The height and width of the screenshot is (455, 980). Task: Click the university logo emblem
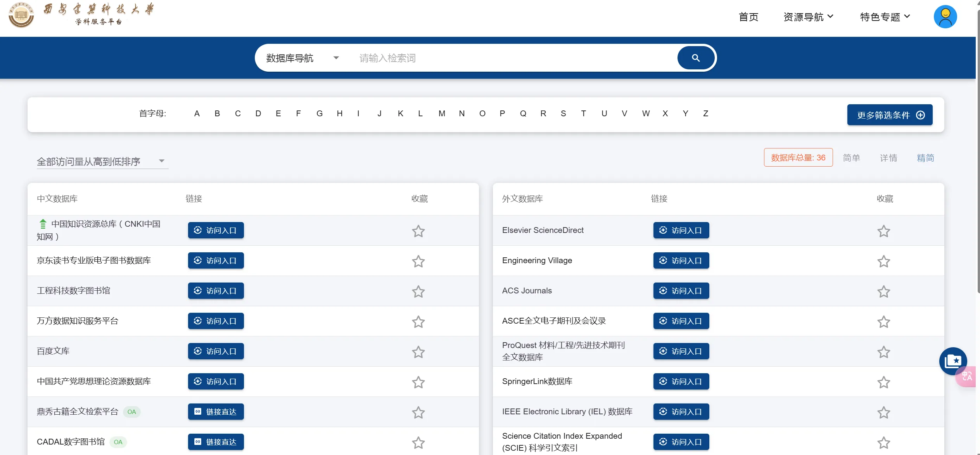pos(21,15)
